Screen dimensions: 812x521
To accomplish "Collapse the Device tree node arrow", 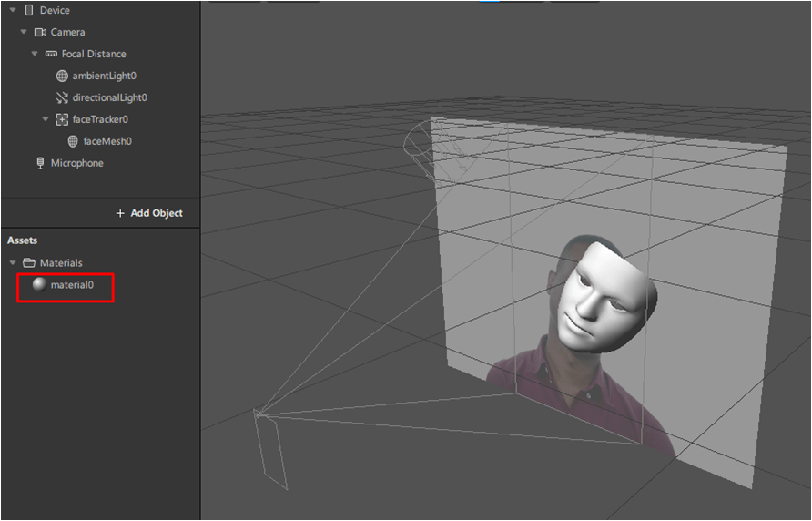I will click(13, 10).
